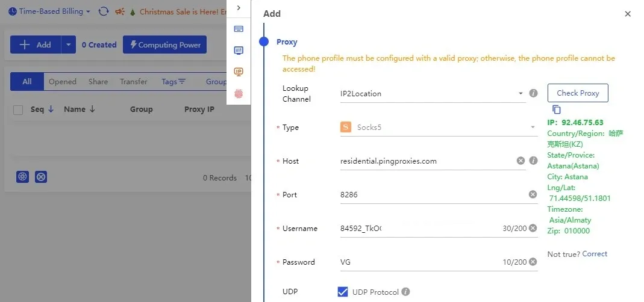Click the info icon next to Lookup Channel
Image resolution: width=644 pixels, height=302 pixels.
coord(534,93)
